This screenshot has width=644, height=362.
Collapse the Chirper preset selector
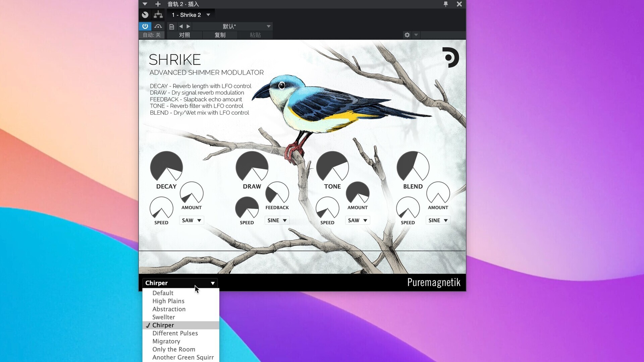[x=180, y=283]
